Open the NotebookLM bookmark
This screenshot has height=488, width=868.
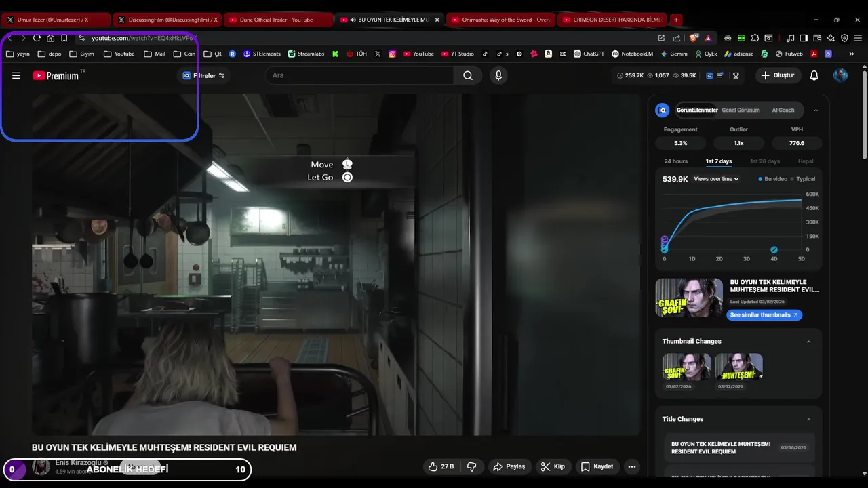(632, 54)
